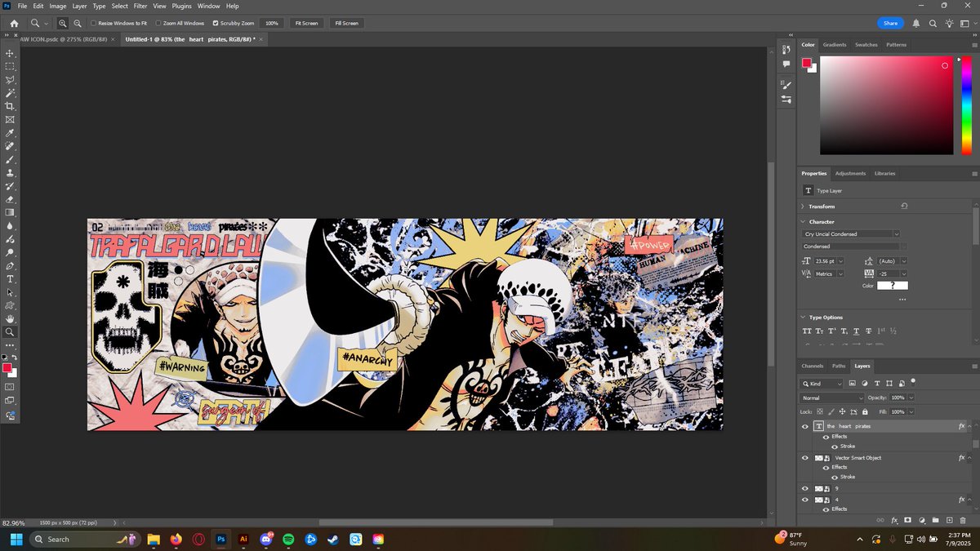Open Spotify from the taskbar
Viewport: 980px width, 551px height.
click(x=287, y=539)
